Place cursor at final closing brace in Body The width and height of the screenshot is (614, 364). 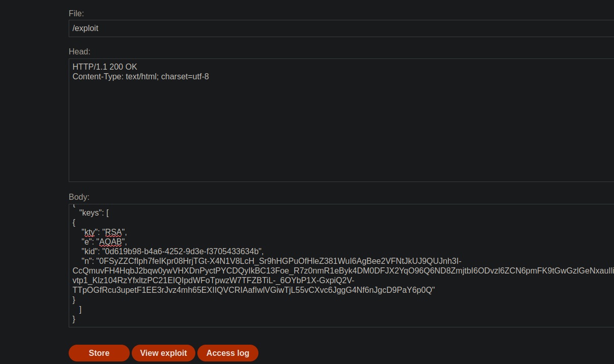(74, 319)
